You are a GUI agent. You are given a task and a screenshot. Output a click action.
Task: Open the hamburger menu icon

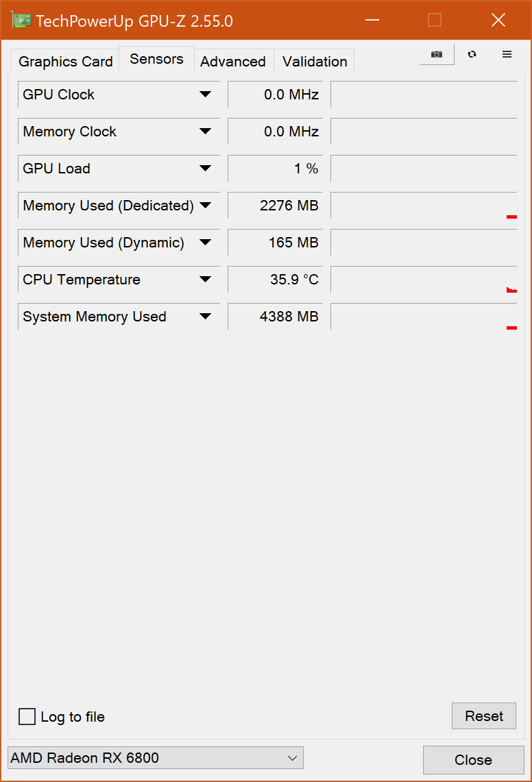pyautogui.click(x=507, y=54)
